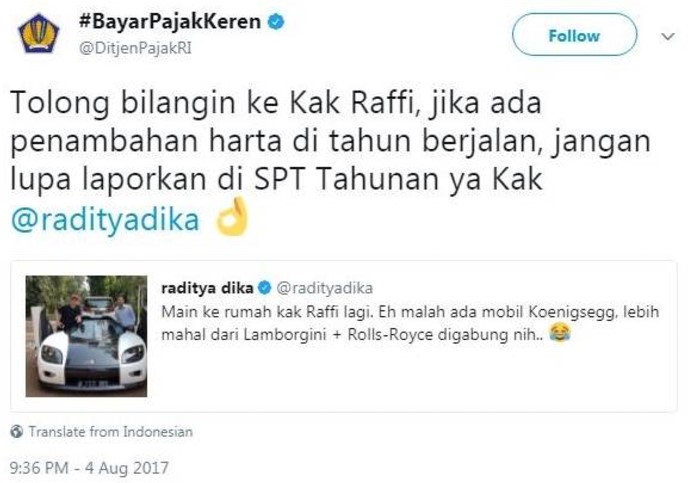Viewport: 696px width, 483px height.
Task: Click the globe translate icon
Action: [17, 432]
